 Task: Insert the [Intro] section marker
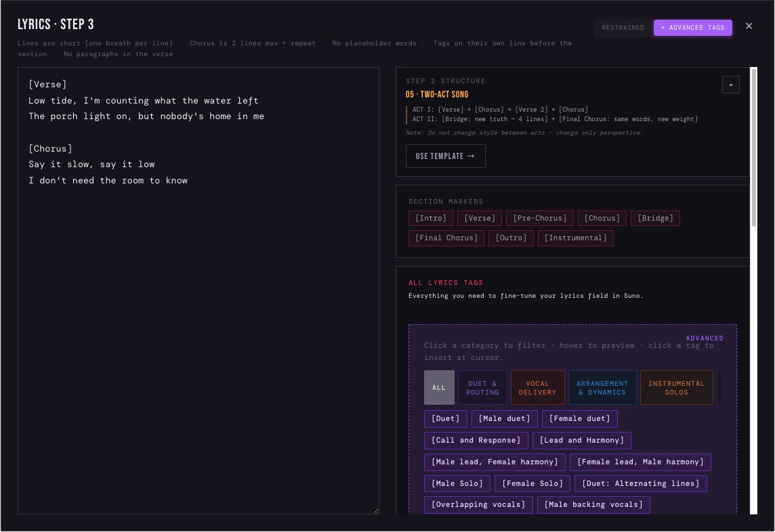(430, 219)
